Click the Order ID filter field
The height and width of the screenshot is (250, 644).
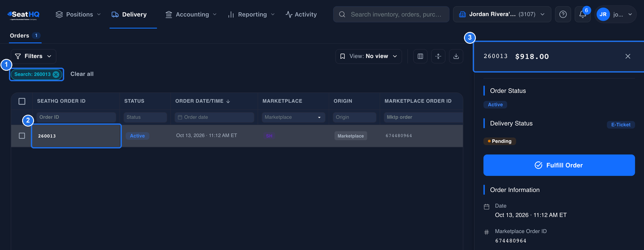coord(76,118)
